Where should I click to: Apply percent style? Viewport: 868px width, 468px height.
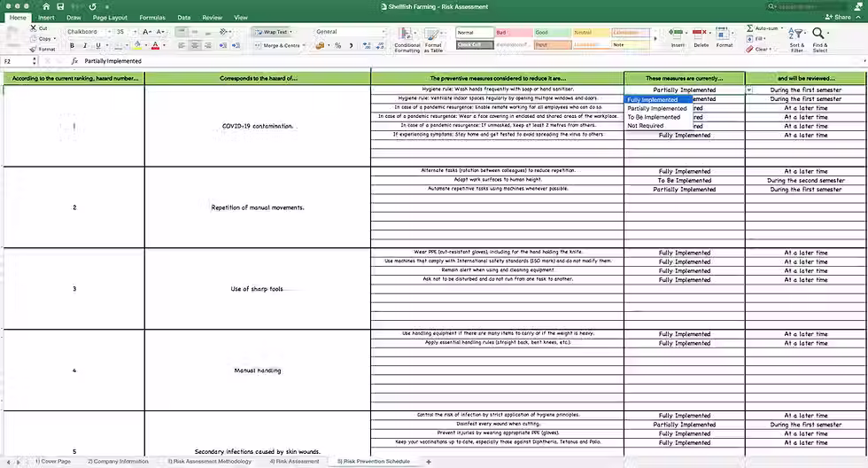pyautogui.click(x=338, y=45)
